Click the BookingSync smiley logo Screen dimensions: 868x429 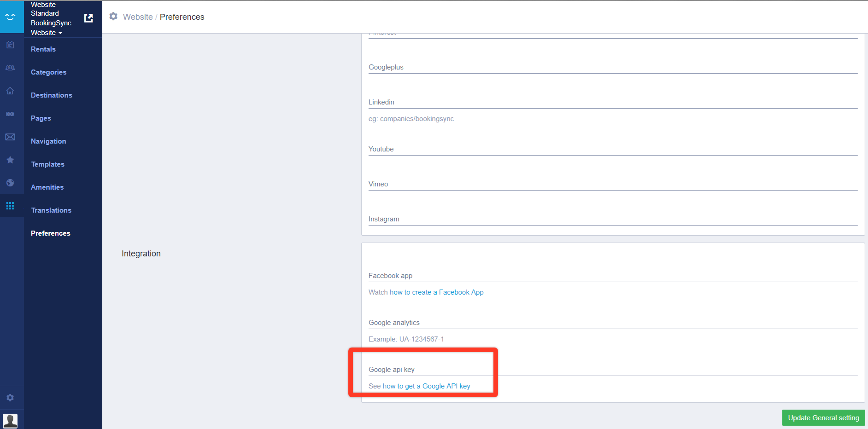pos(10,17)
